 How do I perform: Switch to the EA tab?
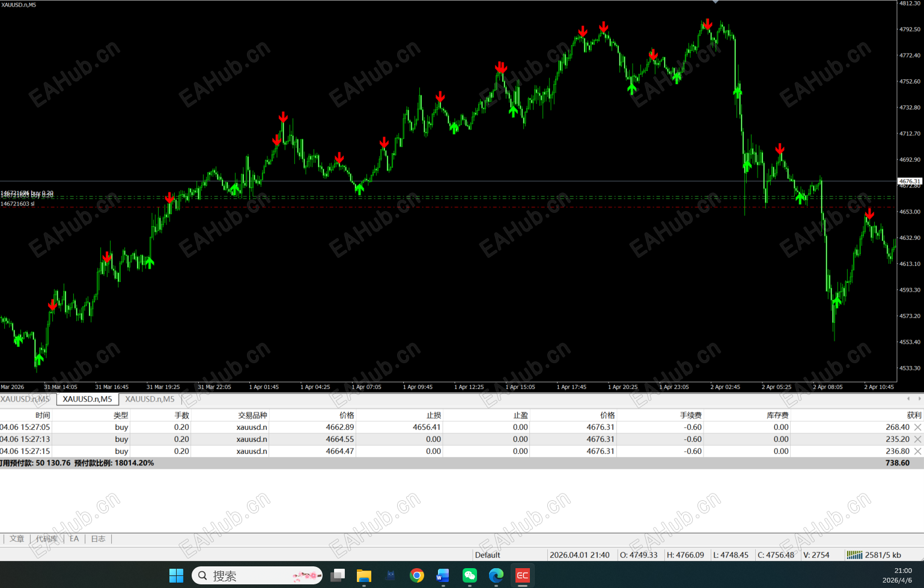(x=74, y=539)
